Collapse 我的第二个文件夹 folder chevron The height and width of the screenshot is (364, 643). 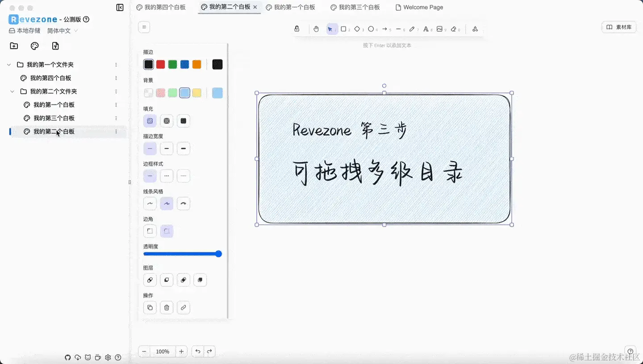pyautogui.click(x=13, y=91)
